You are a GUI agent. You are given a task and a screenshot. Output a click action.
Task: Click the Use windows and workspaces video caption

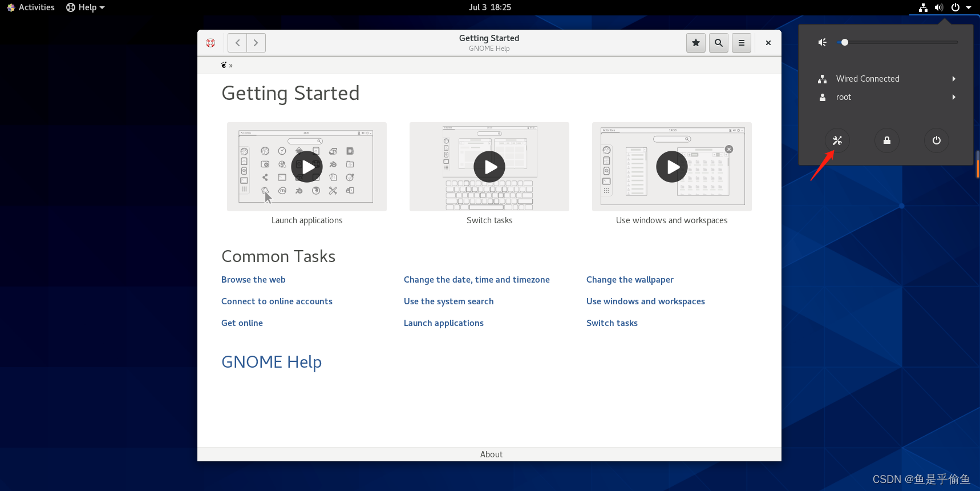coord(672,220)
